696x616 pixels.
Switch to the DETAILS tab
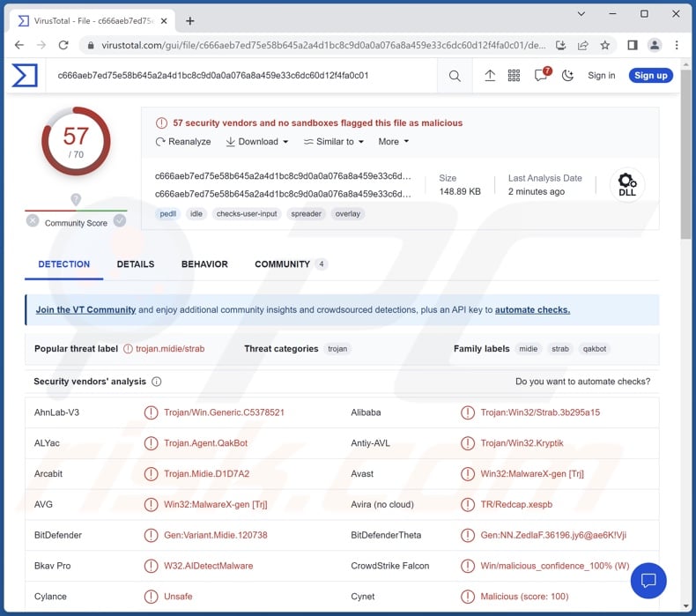point(136,264)
